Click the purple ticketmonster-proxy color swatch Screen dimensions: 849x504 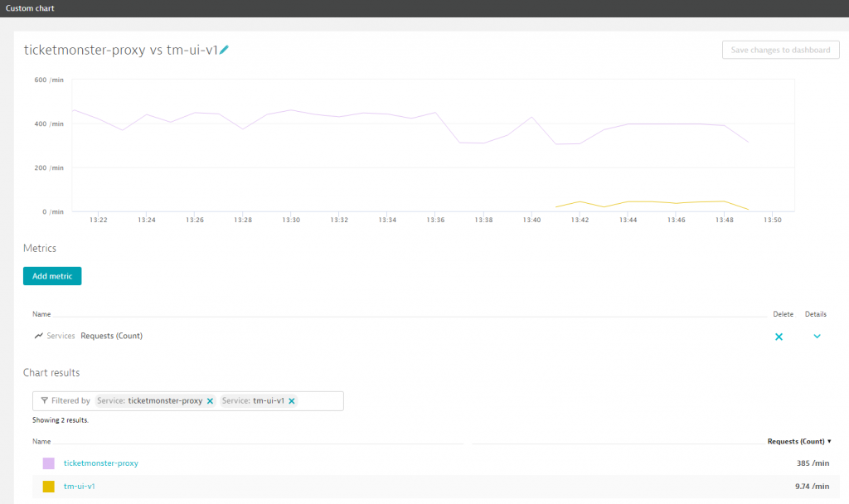pos(49,463)
